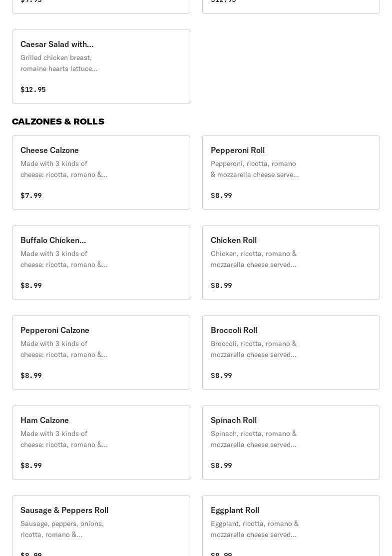Open the Buffalo Chicken item card
The height and width of the screenshot is (556, 392).
click(101, 262)
